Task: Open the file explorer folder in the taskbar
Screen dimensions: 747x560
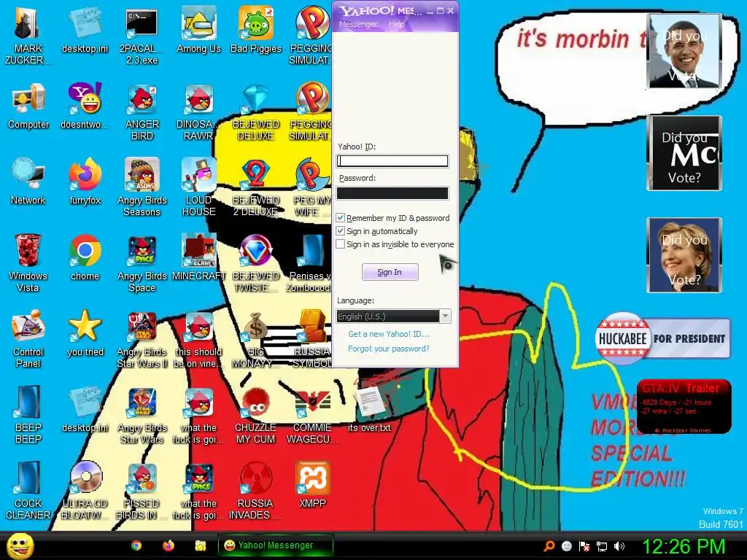Action: click(x=201, y=545)
